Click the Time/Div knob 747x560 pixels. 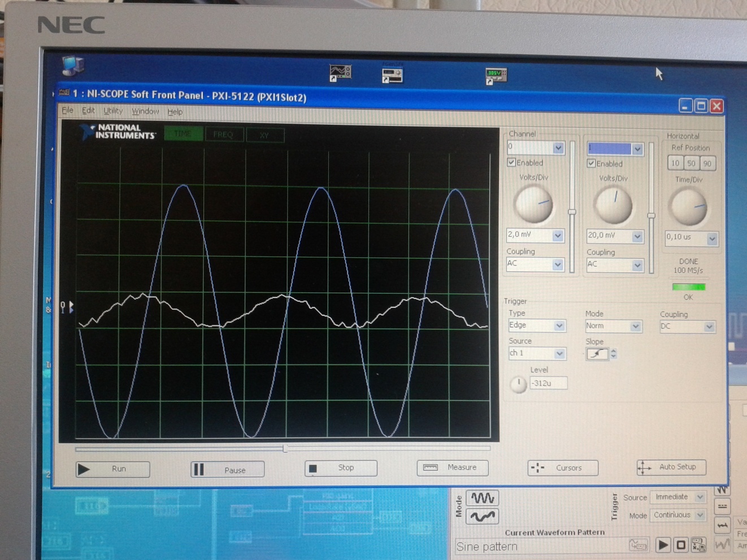tap(688, 206)
